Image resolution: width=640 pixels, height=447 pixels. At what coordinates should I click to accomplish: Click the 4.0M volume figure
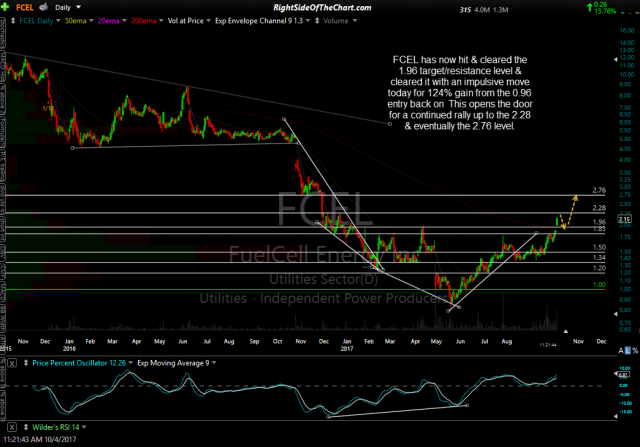[x=482, y=10]
